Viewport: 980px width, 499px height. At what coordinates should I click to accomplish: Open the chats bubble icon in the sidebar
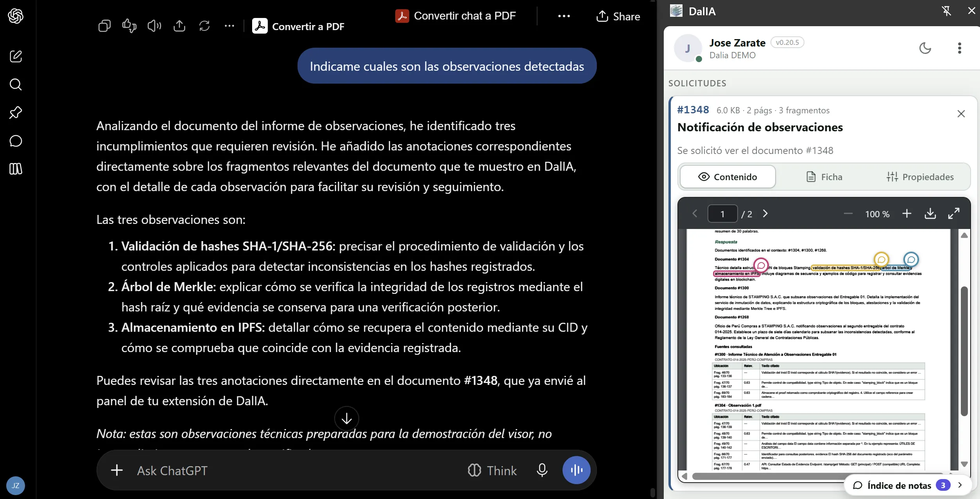pyautogui.click(x=16, y=141)
